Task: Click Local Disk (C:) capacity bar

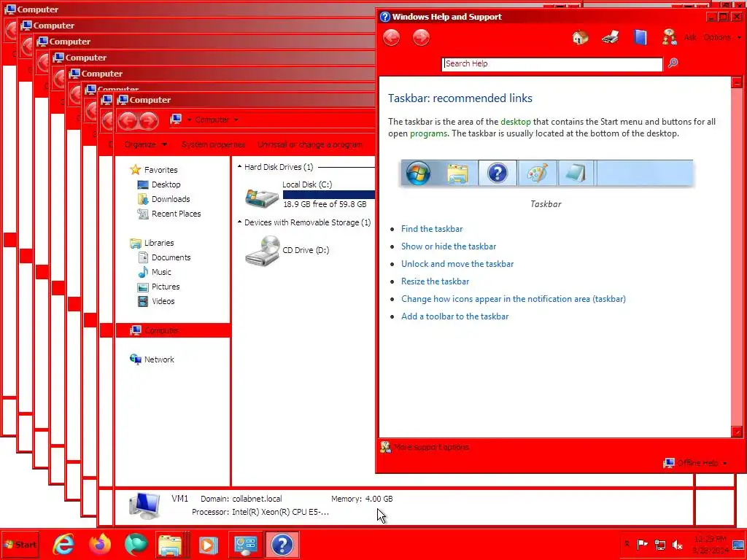Action: (x=329, y=195)
